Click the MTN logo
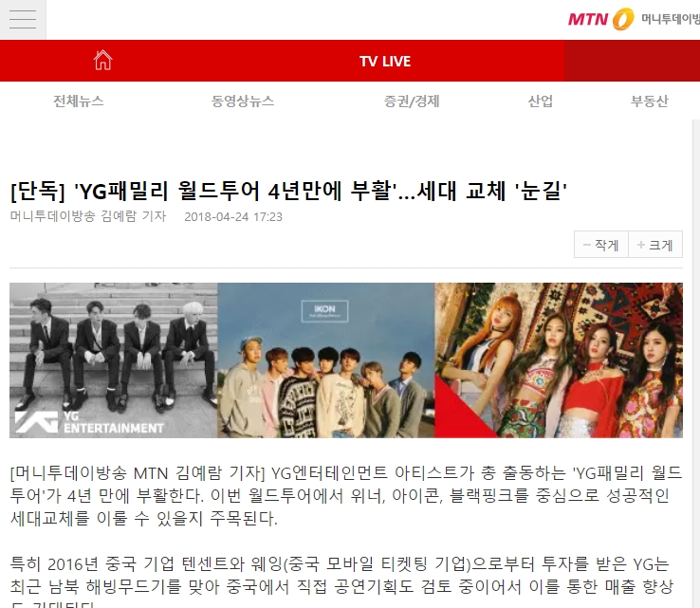Image resolution: width=700 pixels, height=608 pixels. coord(601,19)
